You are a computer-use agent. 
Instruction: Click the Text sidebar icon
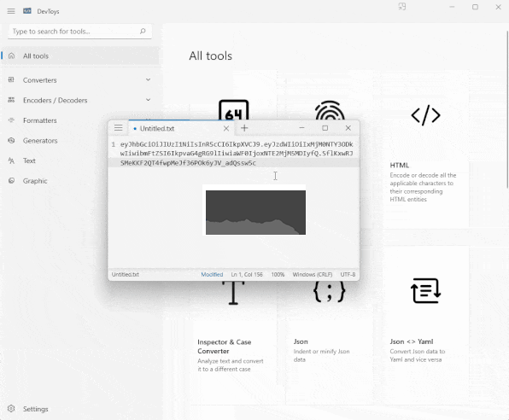coord(11,160)
